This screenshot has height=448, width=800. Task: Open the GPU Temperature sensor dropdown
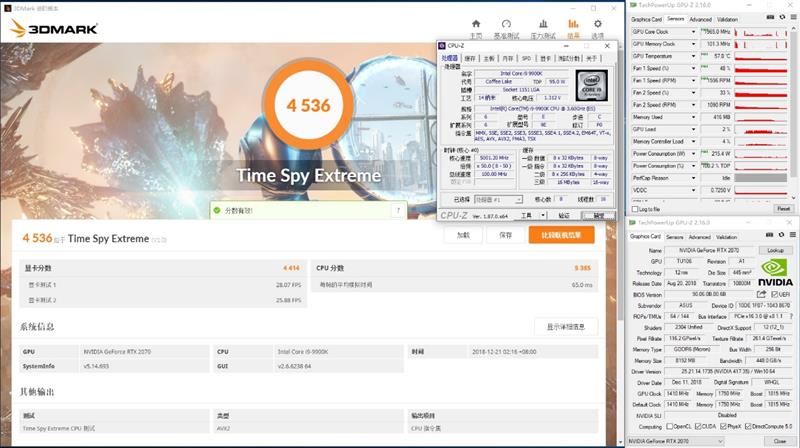693,56
